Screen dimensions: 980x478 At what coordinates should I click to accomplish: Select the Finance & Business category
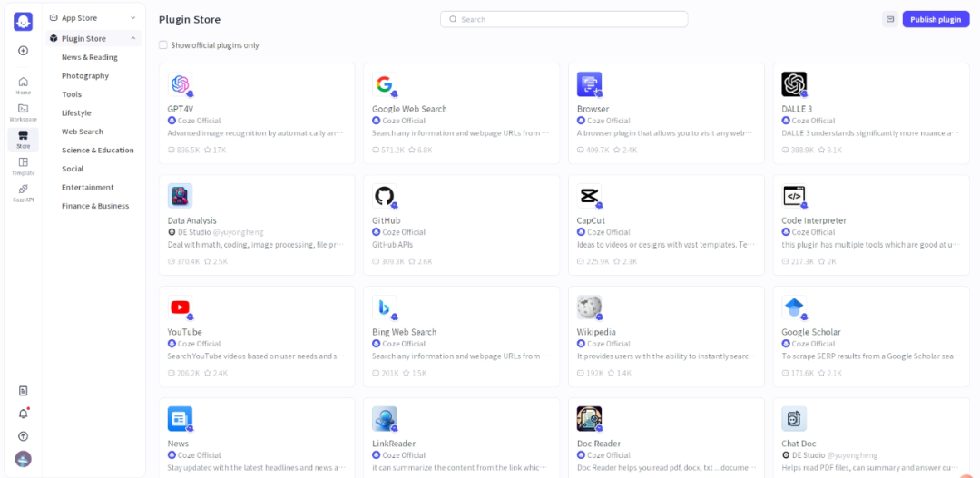(95, 206)
